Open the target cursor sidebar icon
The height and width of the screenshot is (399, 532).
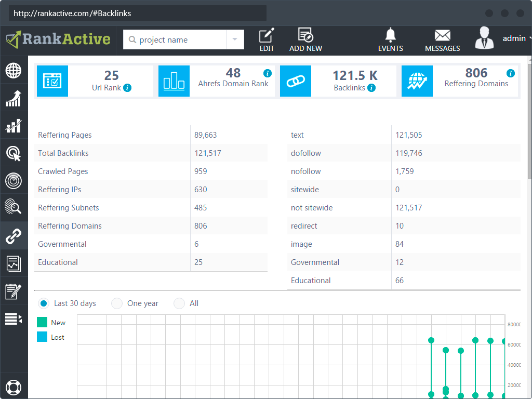(x=14, y=153)
